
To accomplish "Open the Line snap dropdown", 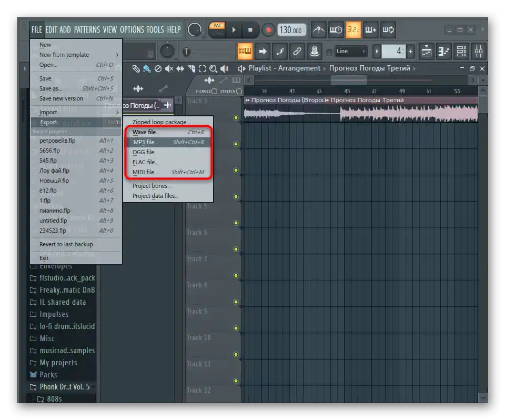I will tap(351, 51).
